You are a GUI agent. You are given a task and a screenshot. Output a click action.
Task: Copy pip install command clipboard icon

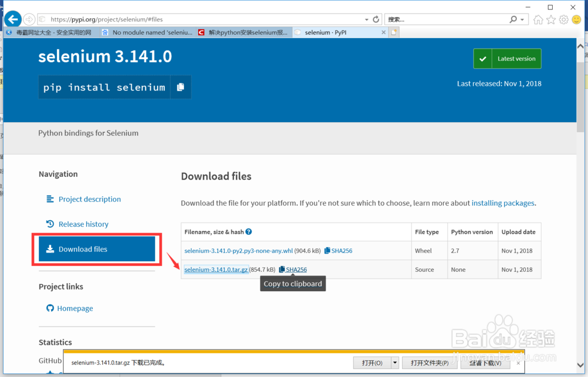(181, 87)
